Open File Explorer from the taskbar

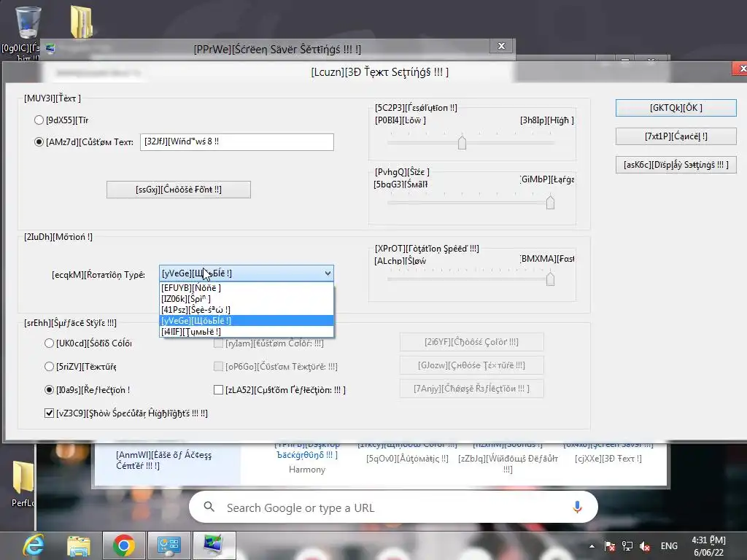pos(79,545)
